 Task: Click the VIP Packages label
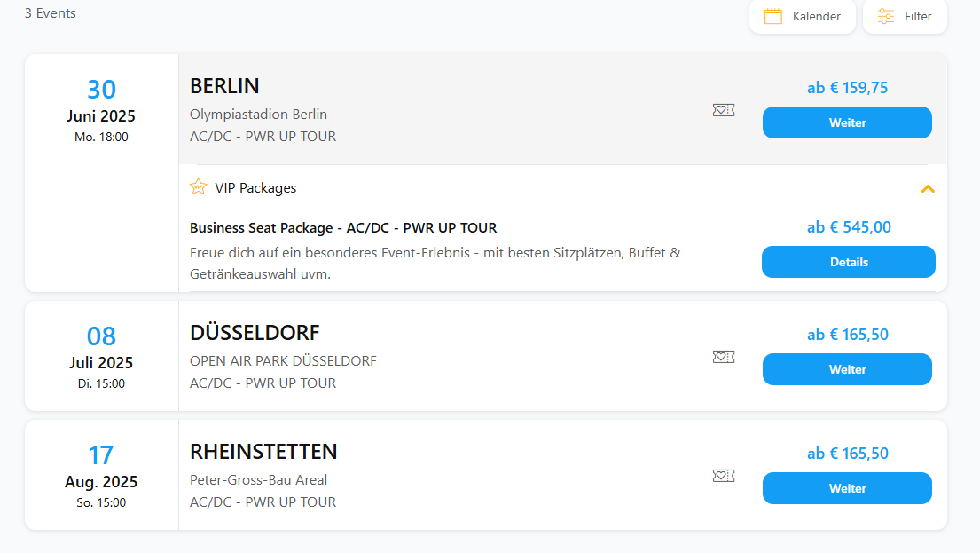coord(255,188)
